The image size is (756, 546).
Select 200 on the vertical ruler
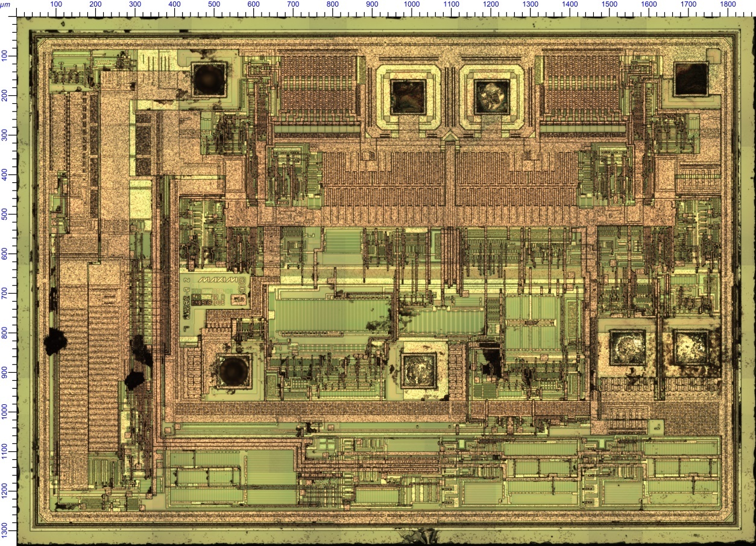[x=4, y=95]
